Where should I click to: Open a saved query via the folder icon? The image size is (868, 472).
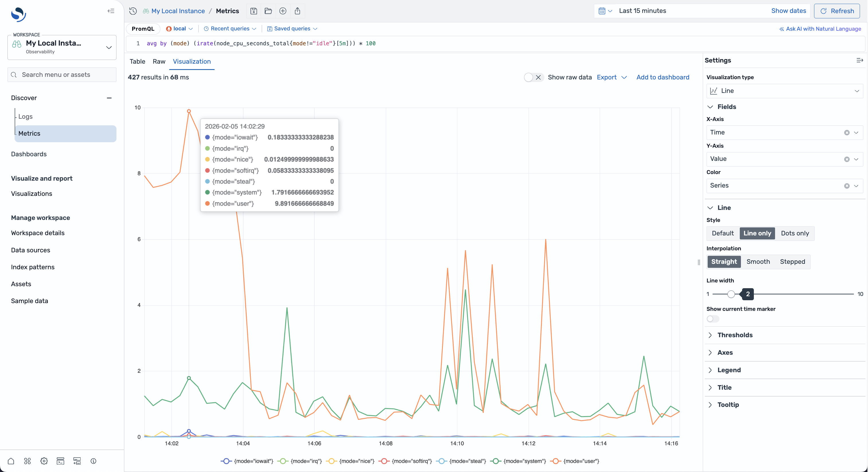pos(268,11)
